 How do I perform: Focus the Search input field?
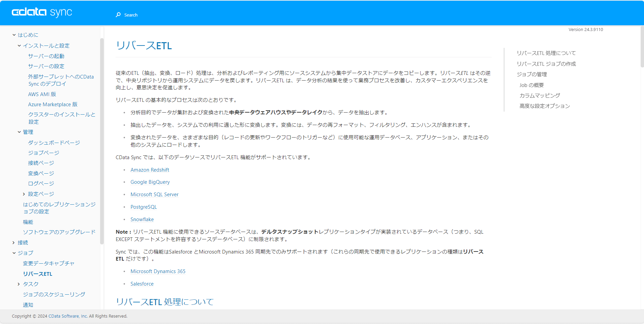[131, 15]
